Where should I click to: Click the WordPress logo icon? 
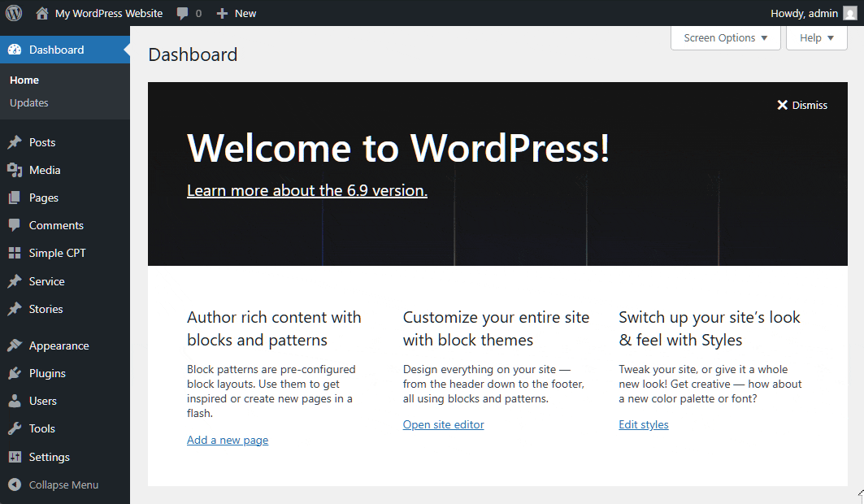pos(14,13)
